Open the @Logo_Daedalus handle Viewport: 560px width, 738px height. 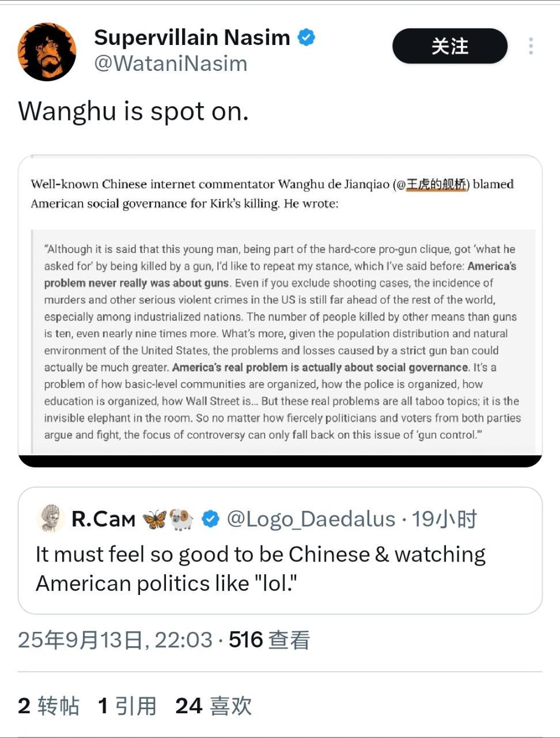[x=311, y=519]
